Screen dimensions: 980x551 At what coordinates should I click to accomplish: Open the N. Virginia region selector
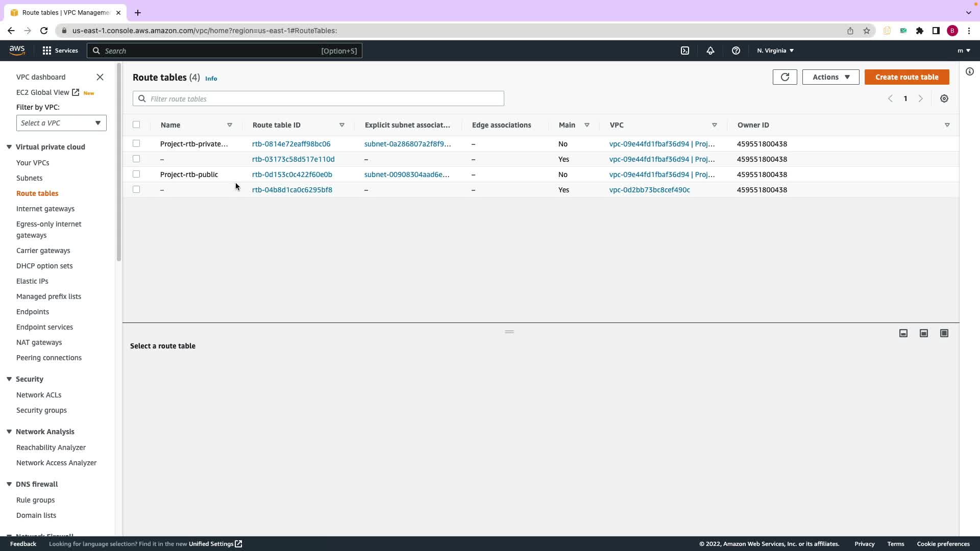tap(775, 51)
